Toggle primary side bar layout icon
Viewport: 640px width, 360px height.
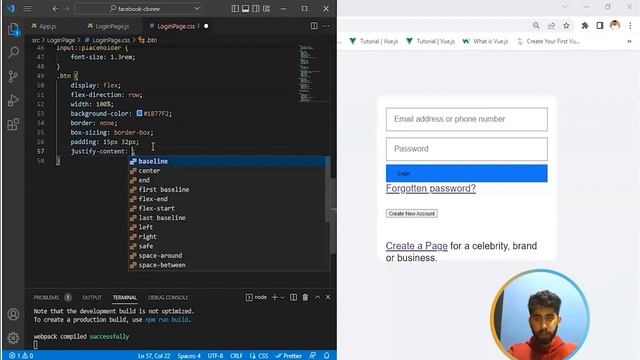(235, 9)
